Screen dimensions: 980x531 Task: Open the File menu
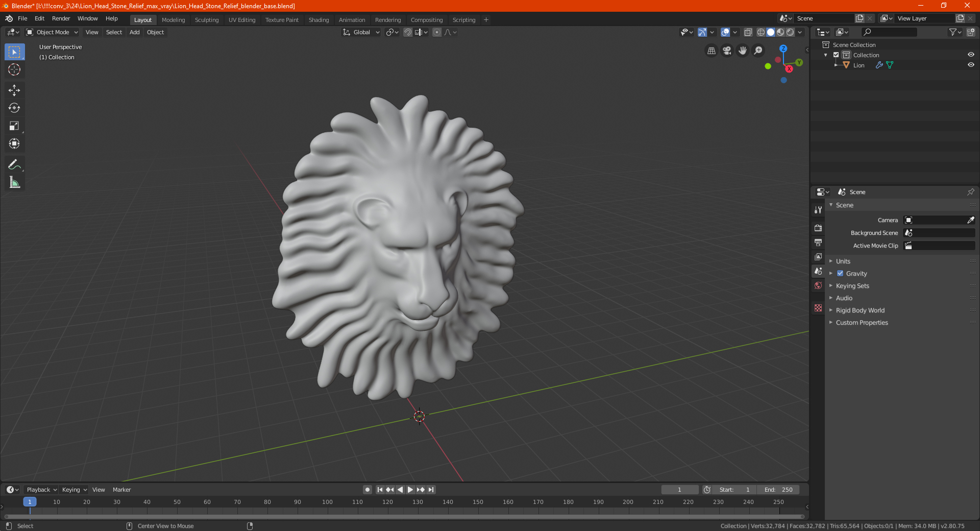[22, 18]
